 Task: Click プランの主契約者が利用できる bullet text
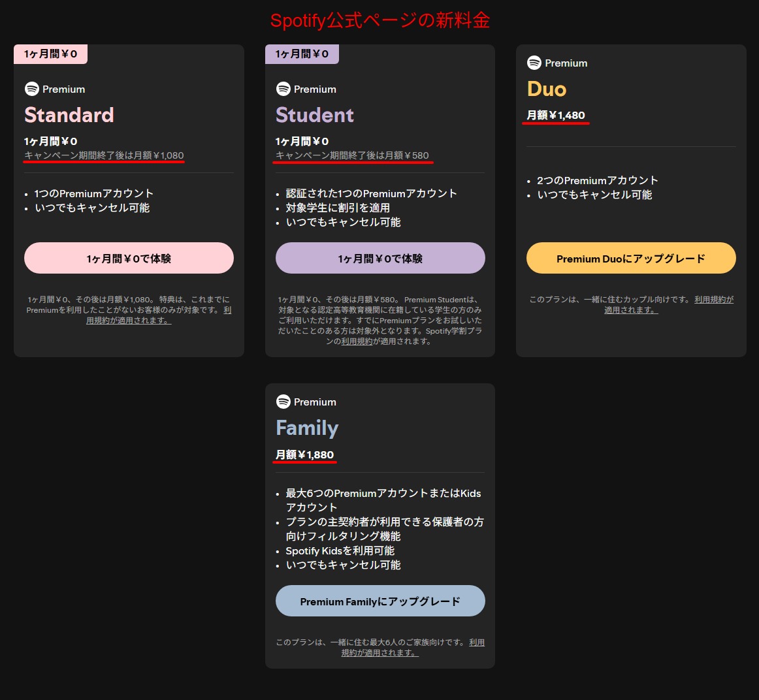click(x=384, y=529)
